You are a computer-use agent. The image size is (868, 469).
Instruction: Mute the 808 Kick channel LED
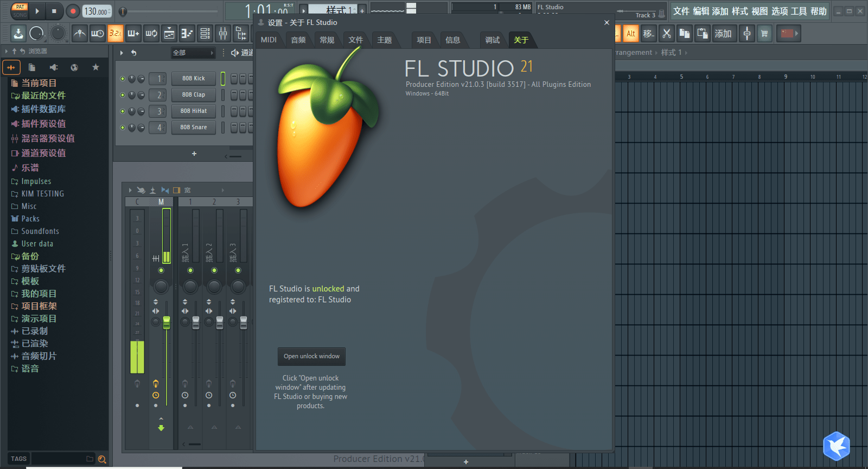coord(123,79)
